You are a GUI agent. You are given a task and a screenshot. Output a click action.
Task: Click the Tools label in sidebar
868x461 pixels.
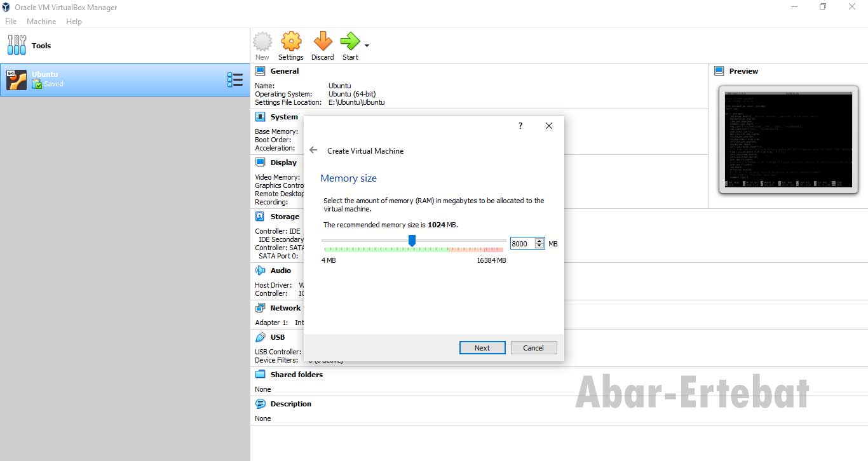41,46
